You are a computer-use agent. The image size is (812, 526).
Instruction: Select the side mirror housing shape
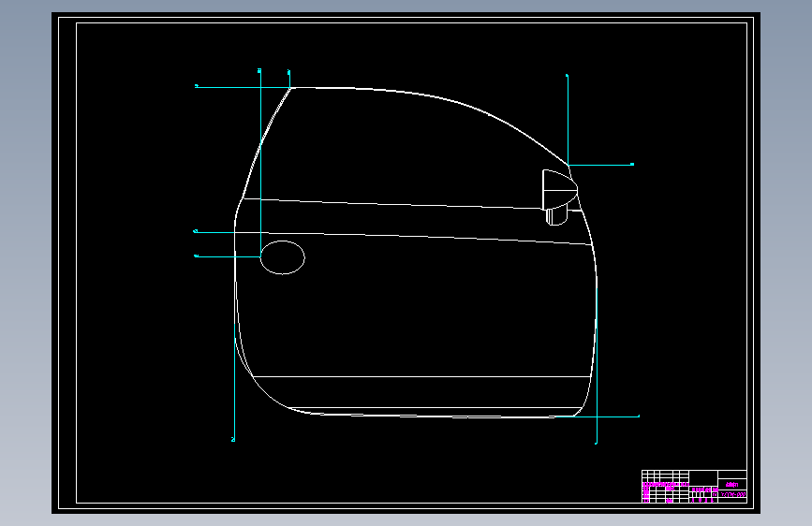tap(560, 189)
